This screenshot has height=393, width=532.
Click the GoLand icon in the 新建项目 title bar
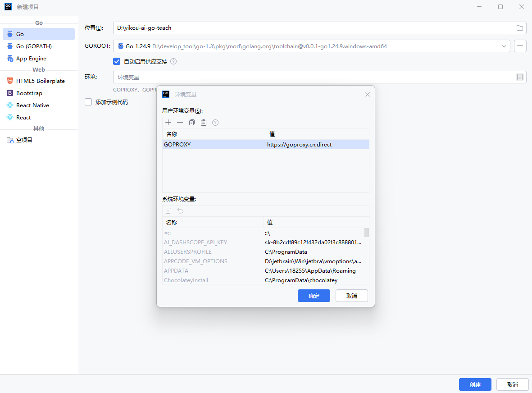(x=8, y=6)
